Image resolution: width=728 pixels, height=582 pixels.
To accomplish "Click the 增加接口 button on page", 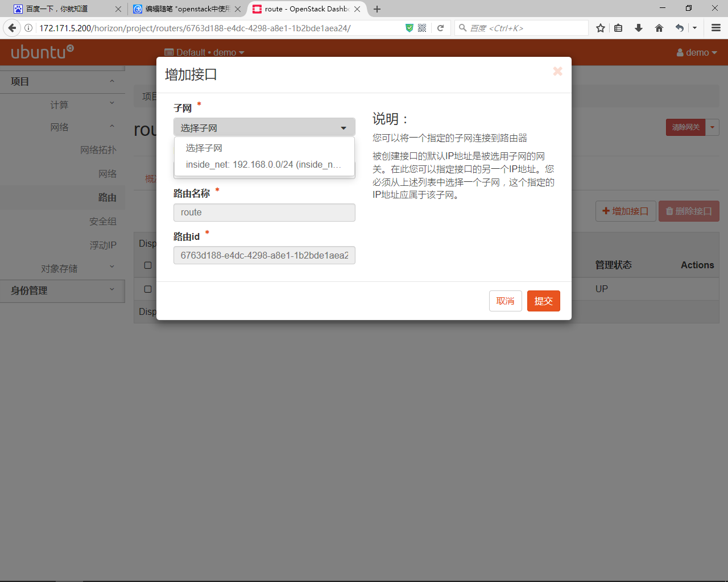I will coord(626,211).
